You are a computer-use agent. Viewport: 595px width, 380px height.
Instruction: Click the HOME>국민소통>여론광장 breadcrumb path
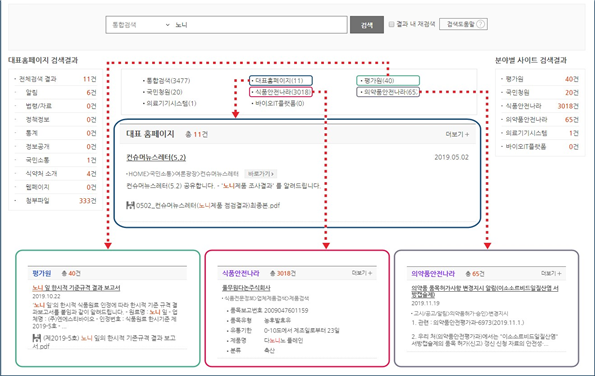183,174
